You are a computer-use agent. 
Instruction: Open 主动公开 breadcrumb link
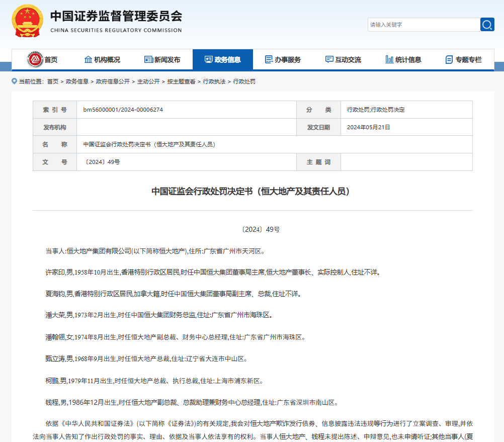(x=148, y=81)
